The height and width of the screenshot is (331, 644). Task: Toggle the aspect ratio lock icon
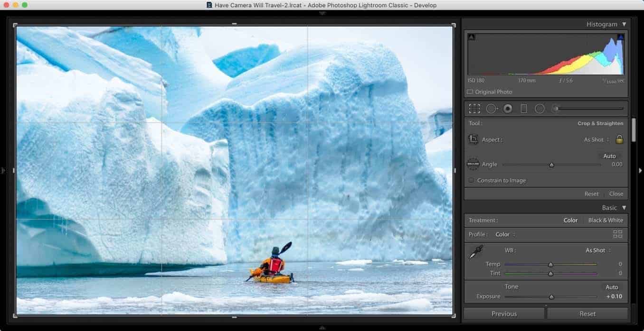619,139
